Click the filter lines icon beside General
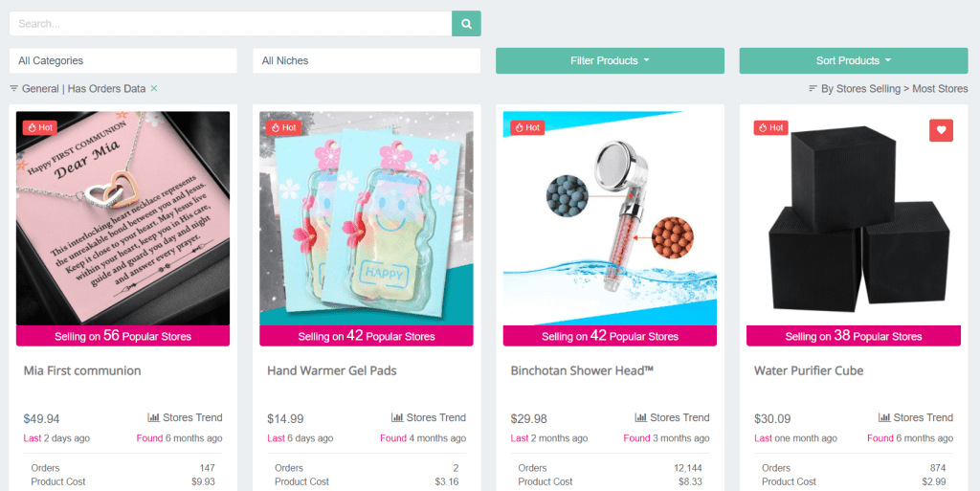Screen dimensions: 980x491 tap(13, 89)
